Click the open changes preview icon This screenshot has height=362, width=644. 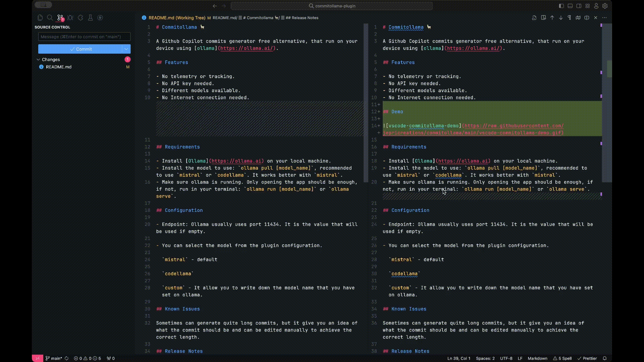pyautogui.click(x=543, y=18)
